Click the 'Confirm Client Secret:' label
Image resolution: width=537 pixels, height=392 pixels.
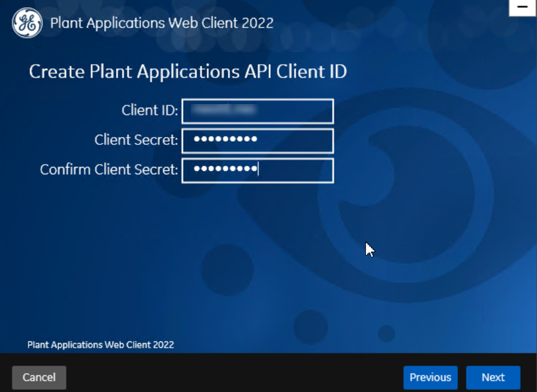(x=109, y=169)
